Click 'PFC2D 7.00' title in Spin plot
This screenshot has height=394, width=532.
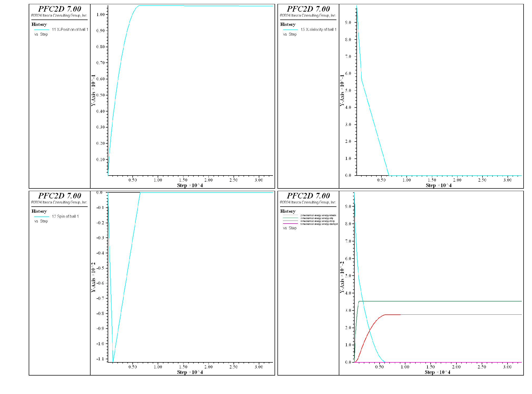60,196
